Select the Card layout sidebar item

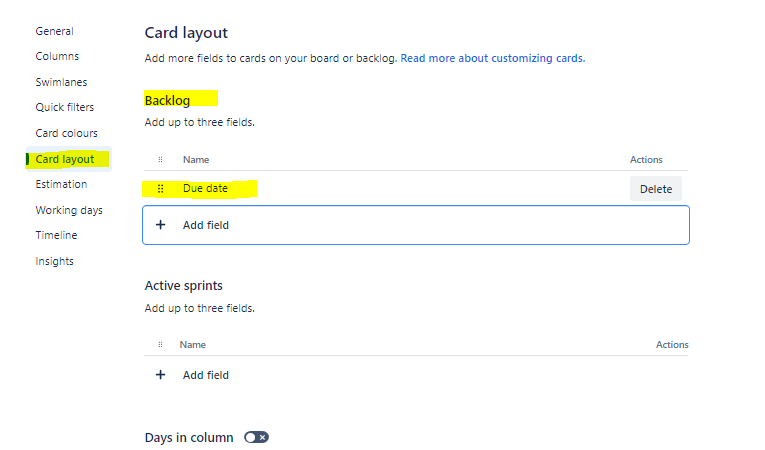(65, 159)
